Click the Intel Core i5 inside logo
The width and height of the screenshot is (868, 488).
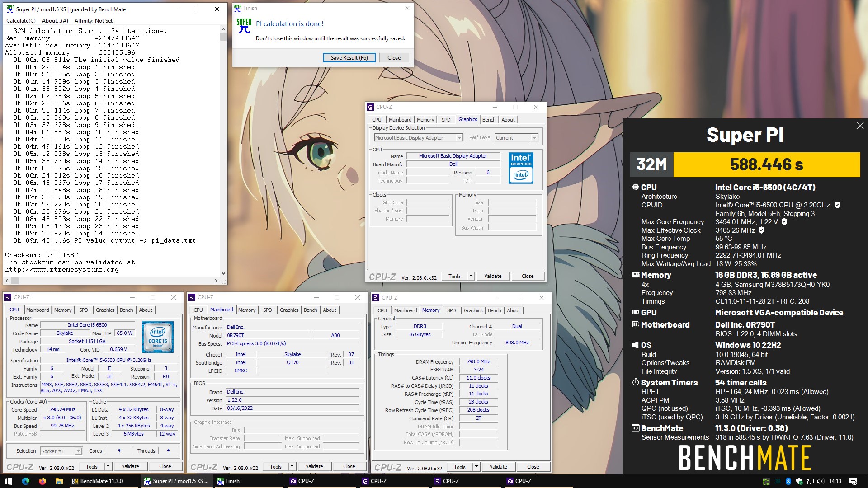pos(157,337)
